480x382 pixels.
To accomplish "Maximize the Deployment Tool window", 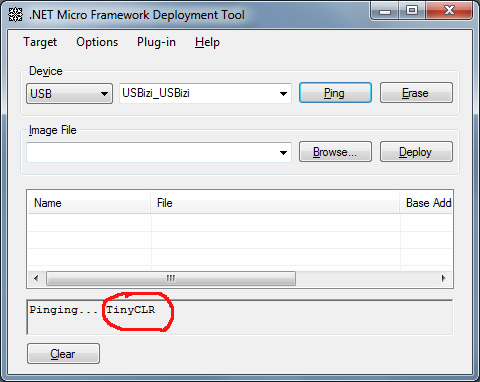I will (412, 11).
